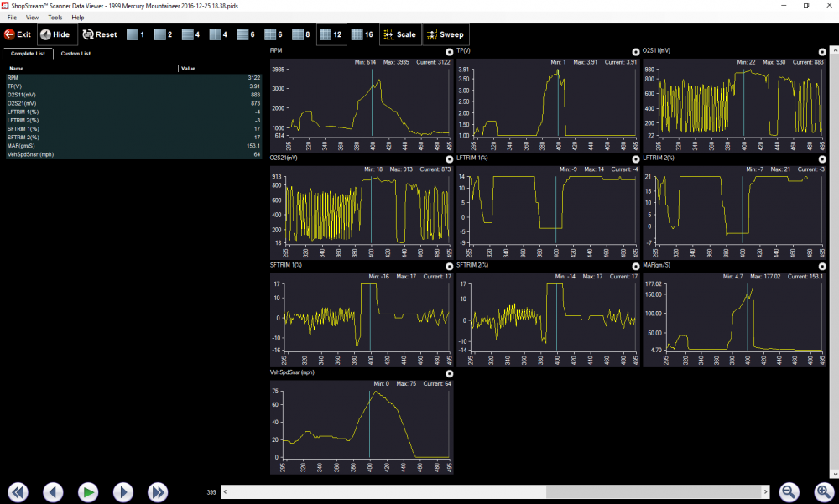
Task: Expand the MAF(gm/S) graph options button
Action: 821,266
